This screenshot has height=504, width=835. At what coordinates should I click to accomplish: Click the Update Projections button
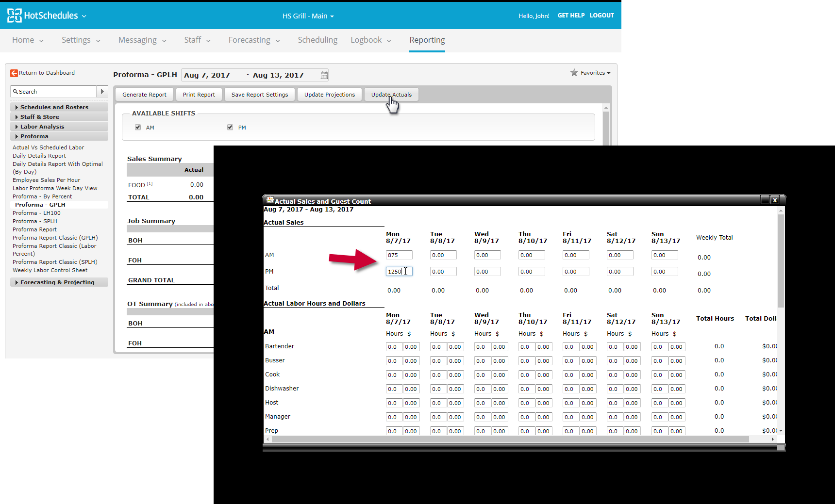tap(330, 95)
